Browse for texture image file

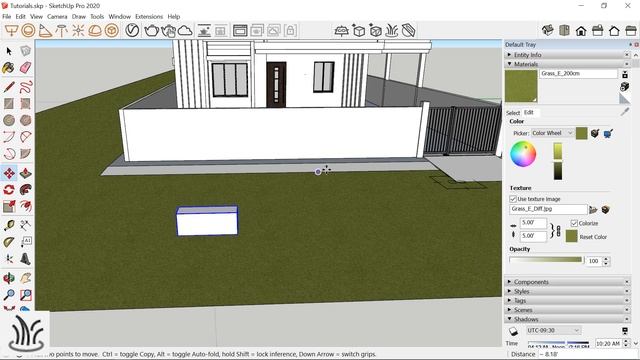coord(593,210)
